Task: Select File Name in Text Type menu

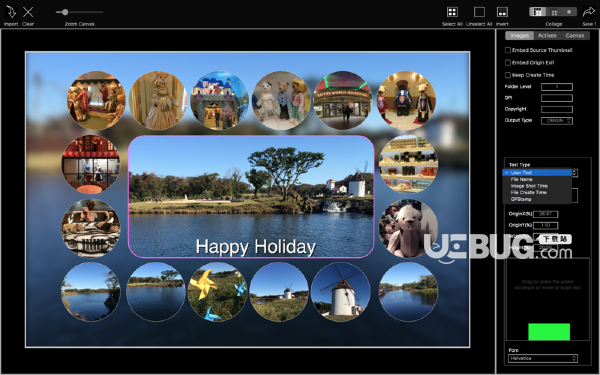Action: 537,179
